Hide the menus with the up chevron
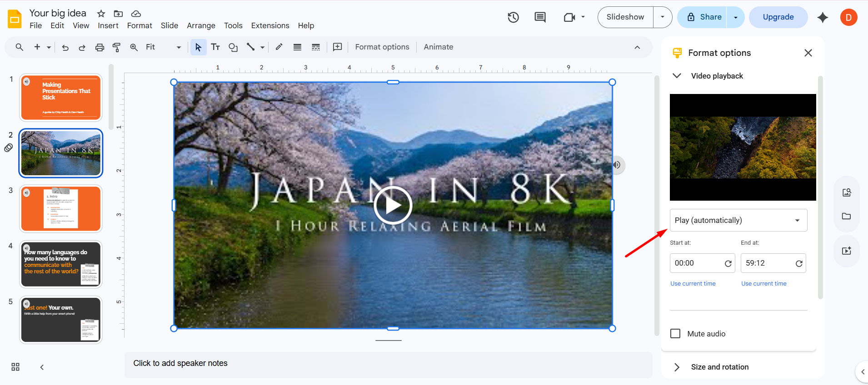The height and width of the screenshot is (385, 868). coord(637,47)
